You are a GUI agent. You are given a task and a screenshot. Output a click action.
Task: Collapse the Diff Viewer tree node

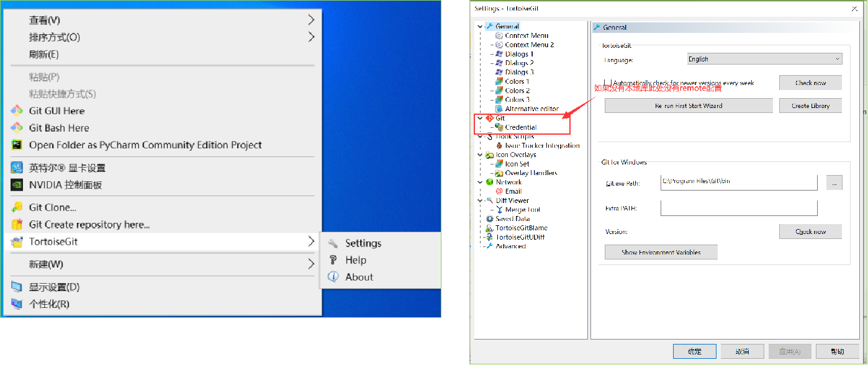479,201
